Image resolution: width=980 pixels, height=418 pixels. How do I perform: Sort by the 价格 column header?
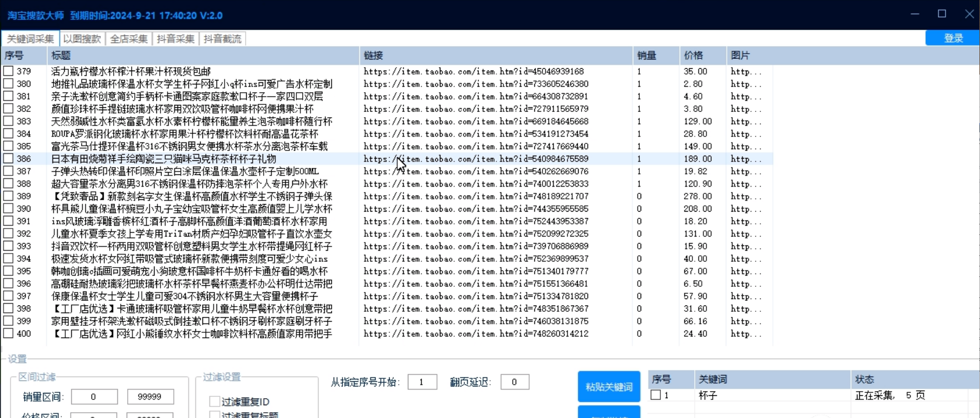[x=703, y=55]
